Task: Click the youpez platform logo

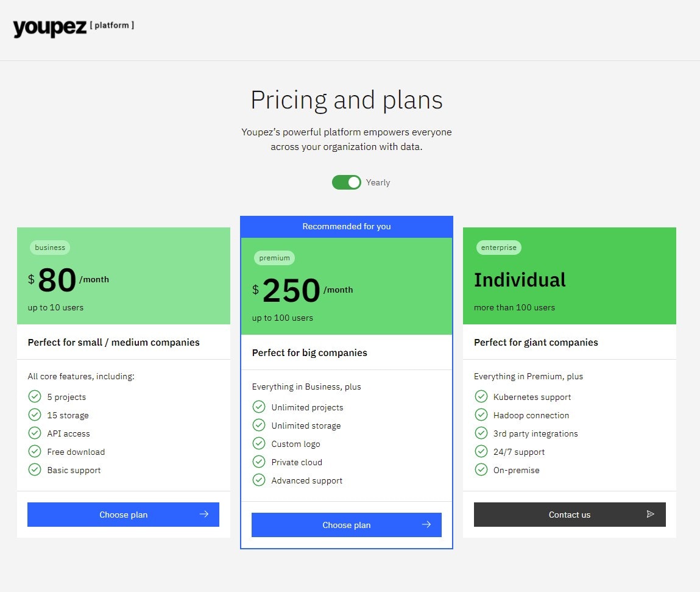Action: pyautogui.click(x=72, y=26)
